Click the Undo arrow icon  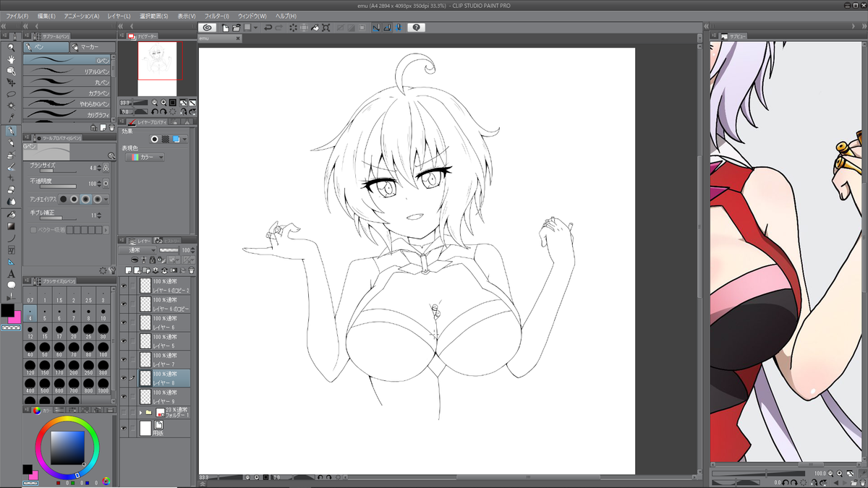click(x=268, y=27)
